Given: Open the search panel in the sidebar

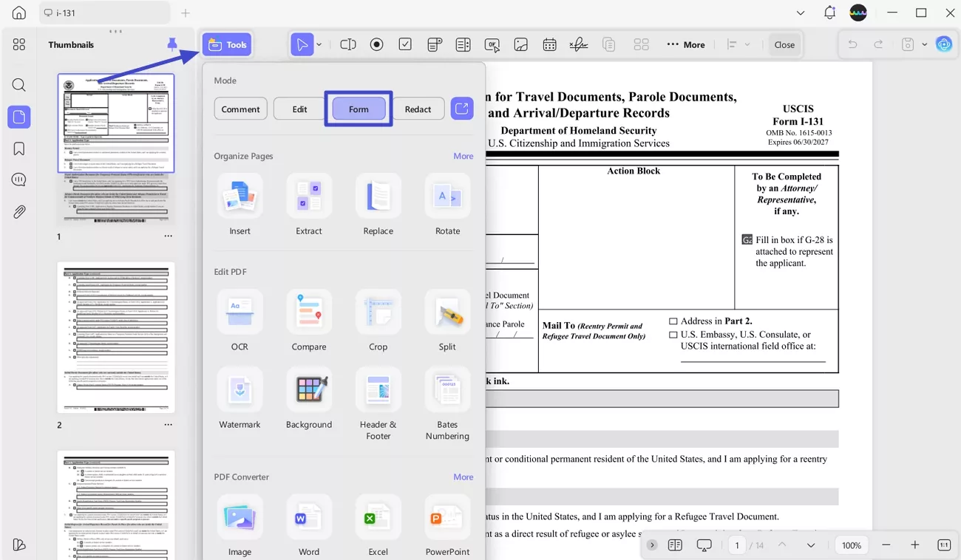Looking at the screenshot, I should pyautogui.click(x=19, y=84).
